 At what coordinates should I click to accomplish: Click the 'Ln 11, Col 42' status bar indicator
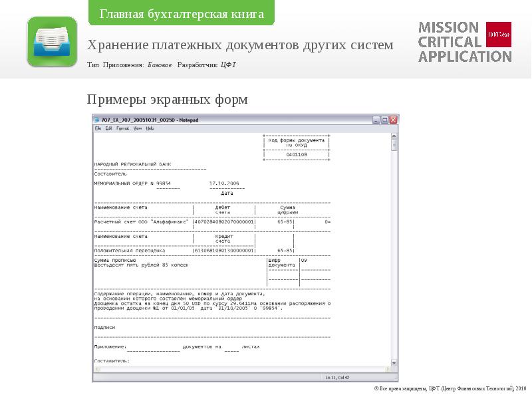[338, 378]
